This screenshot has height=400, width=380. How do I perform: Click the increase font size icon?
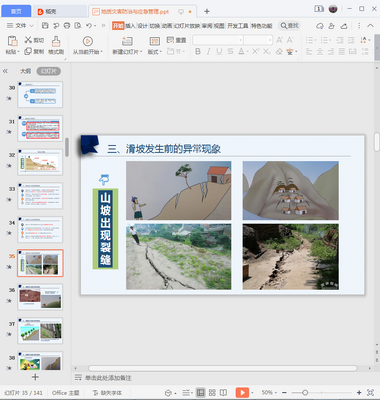279,40
